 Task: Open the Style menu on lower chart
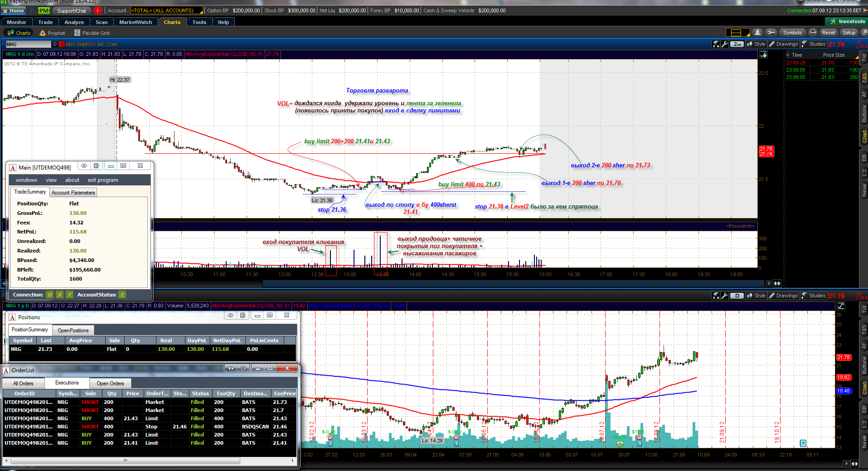pyautogui.click(x=756, y=296)
